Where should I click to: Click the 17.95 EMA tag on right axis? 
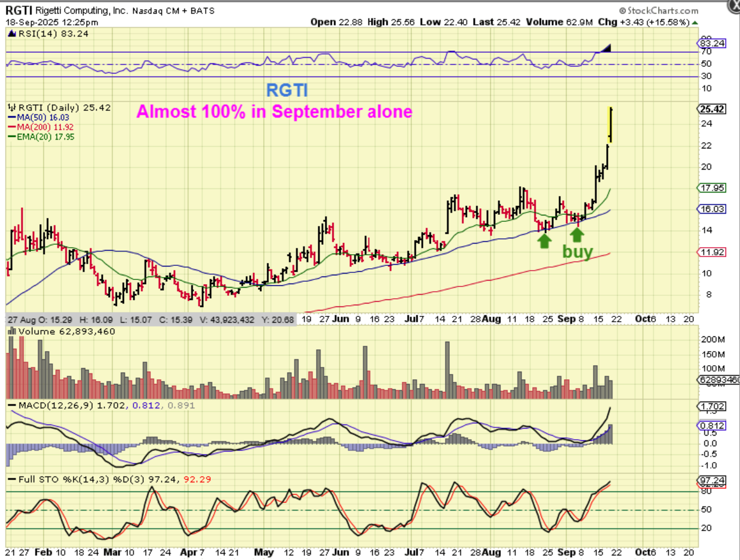click(712, 188)
